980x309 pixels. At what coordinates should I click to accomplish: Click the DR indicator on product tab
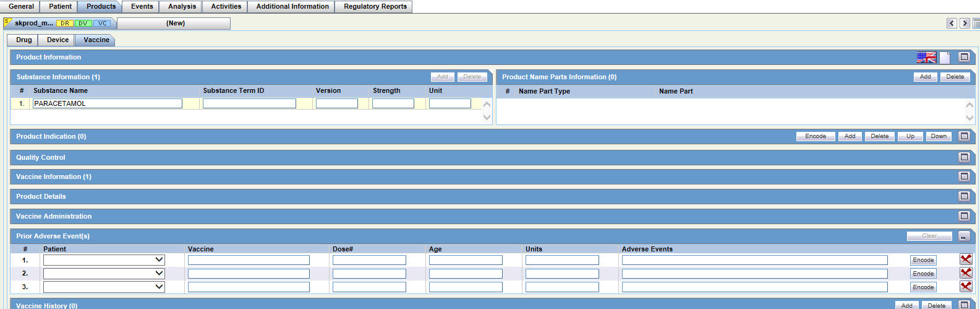(65, 24)
